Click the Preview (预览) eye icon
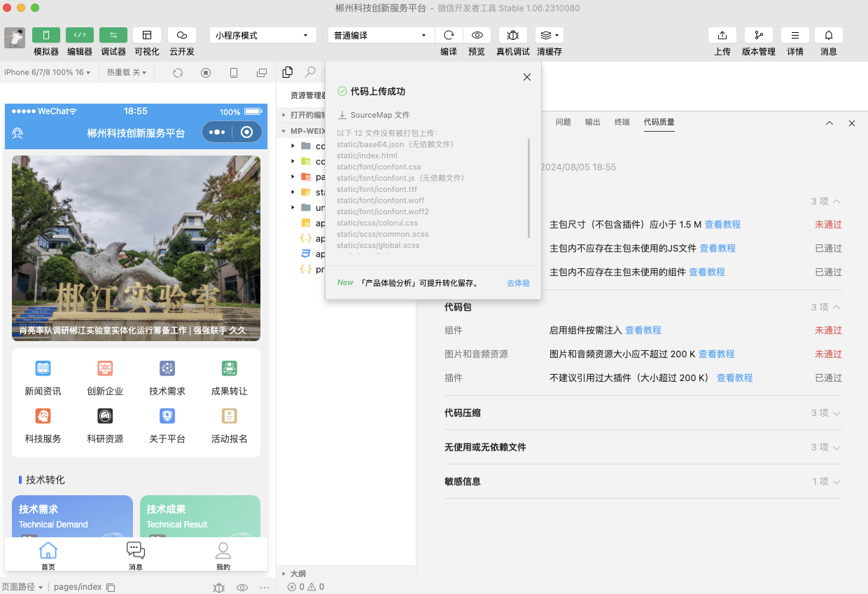This screenshot has width=868, height=594. tap(477, 35)
